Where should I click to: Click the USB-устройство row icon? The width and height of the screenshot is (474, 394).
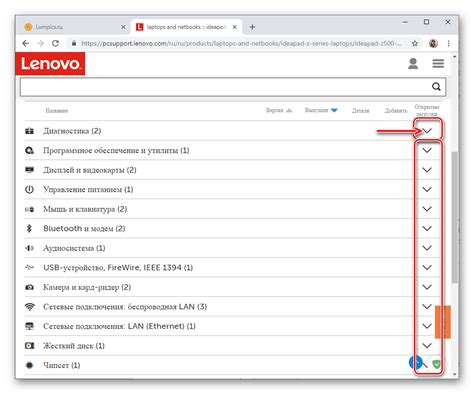[29, 267]
